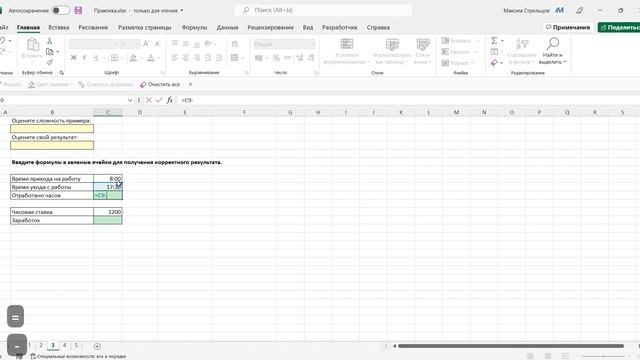Open Сортировка и фильтр menu

(522, 51)
